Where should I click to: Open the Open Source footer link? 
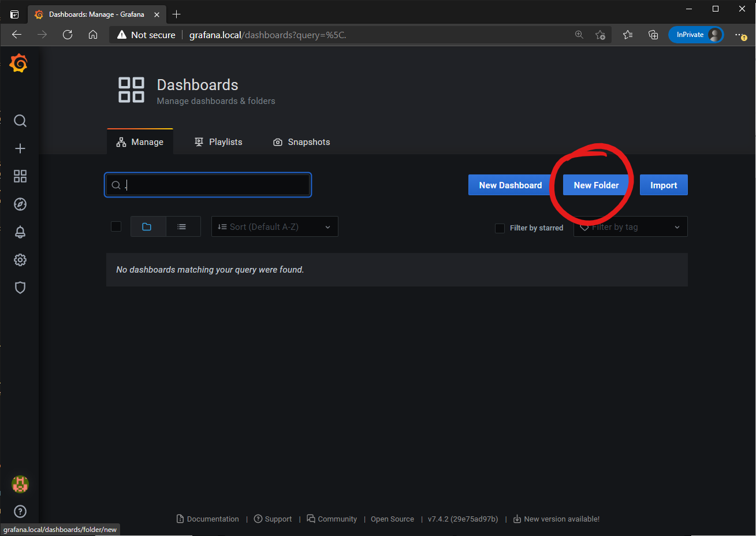pos(392,519)
